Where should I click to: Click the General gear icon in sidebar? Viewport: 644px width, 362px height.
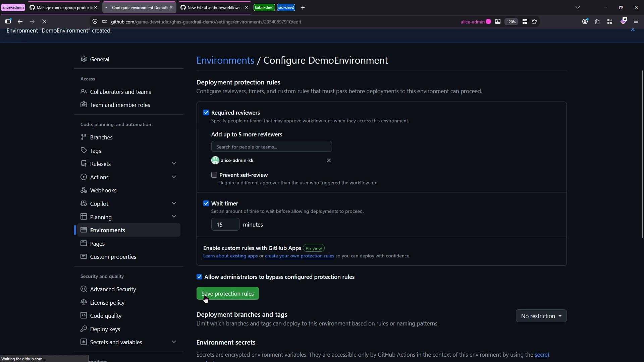pyautogui.click(x=84, y=59)
